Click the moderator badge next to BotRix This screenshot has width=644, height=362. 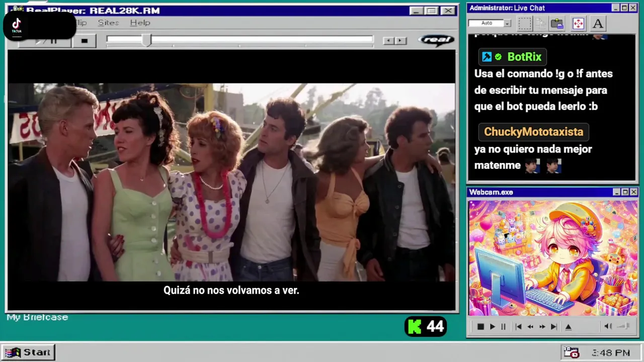tap(487, 57)
